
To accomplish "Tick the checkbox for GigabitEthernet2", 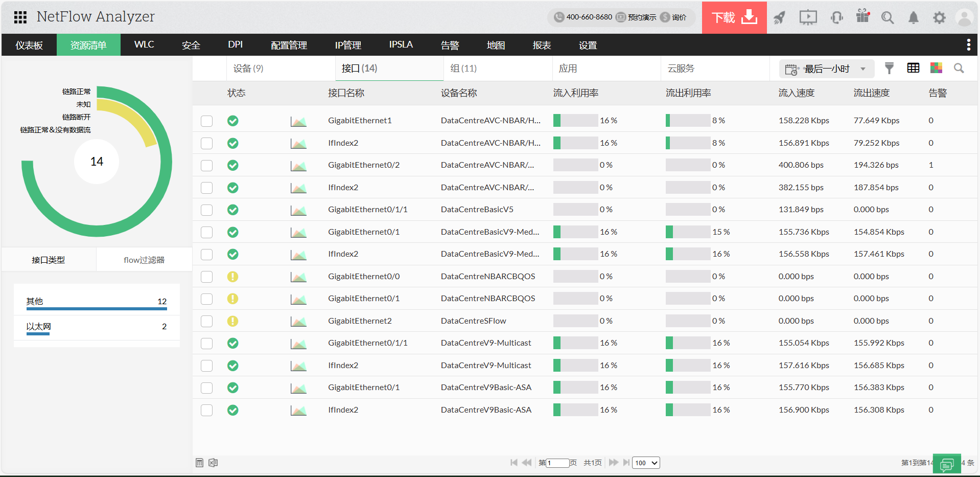I will [x=206, y=321].
